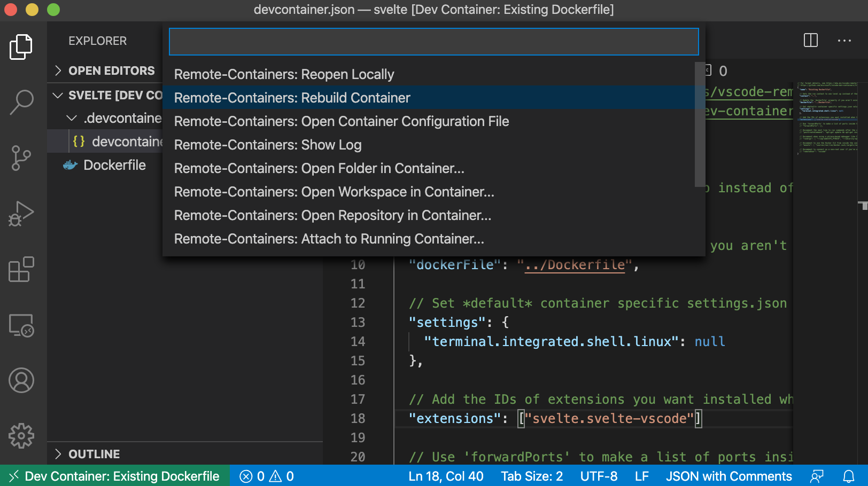Change the Tab Size: 2 setting
Viewport: 868px width, 486px height.
pos(532,476)
